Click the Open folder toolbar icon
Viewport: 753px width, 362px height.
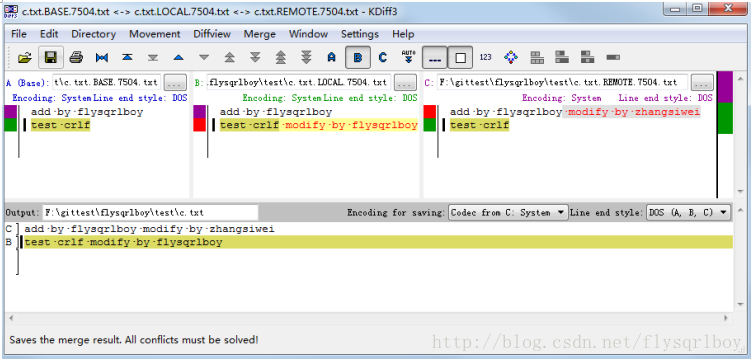pos(24,58)
